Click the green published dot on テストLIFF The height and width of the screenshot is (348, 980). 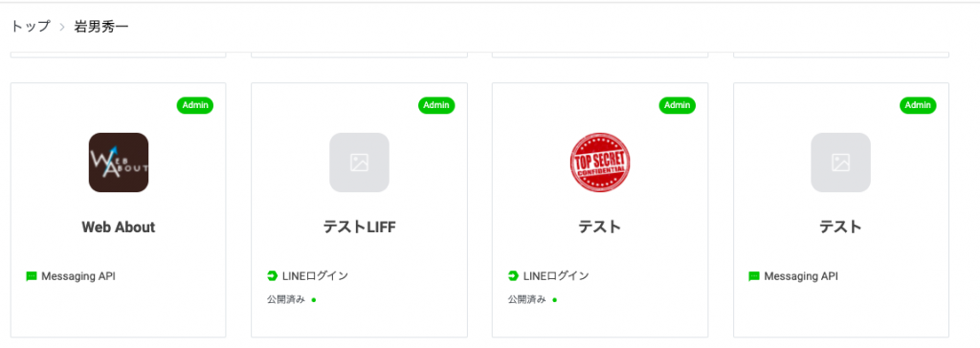pyautogui.click(x=314, y=300)
